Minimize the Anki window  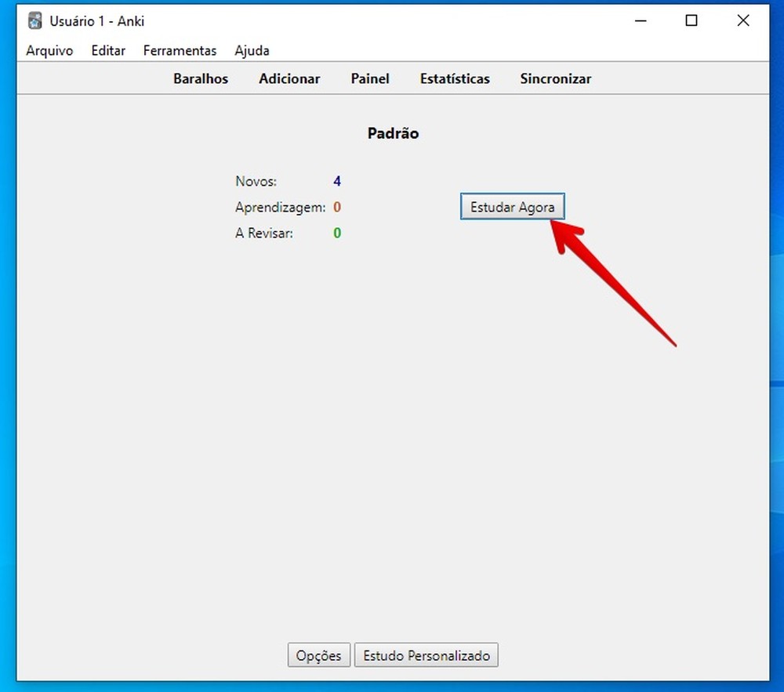pyautogui.click(x=640, y=21)
